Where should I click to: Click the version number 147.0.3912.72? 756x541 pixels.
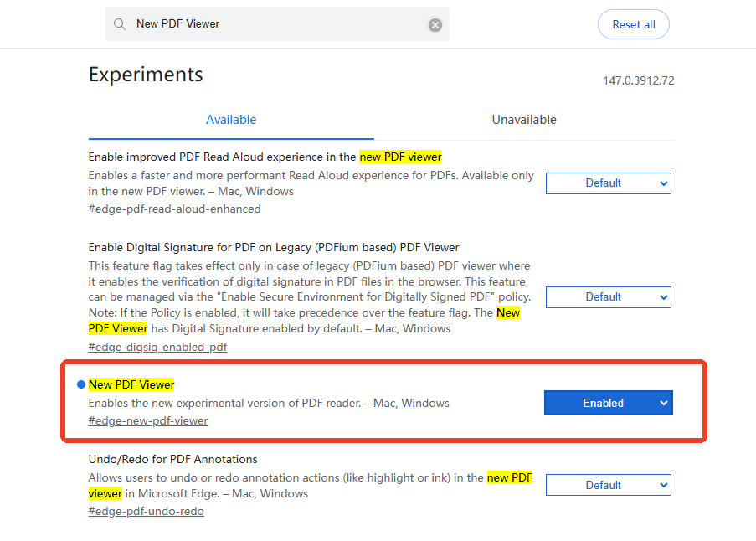point(639,80)
